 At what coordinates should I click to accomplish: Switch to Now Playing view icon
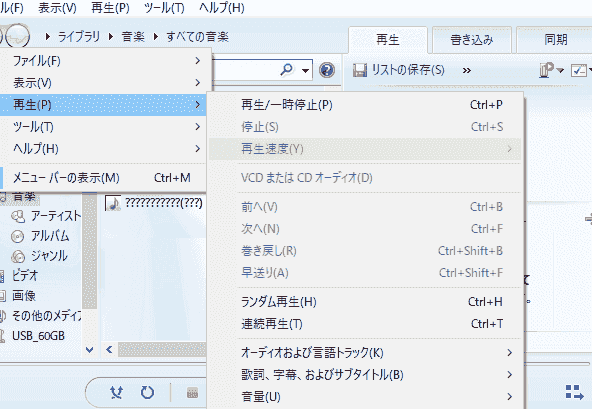click(x=575, y=392)
